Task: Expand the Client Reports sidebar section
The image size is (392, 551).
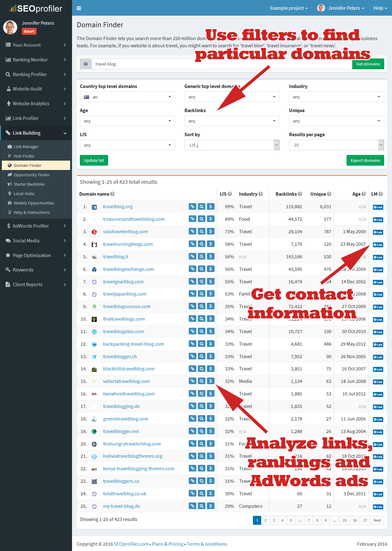Action: pos(36,284)
